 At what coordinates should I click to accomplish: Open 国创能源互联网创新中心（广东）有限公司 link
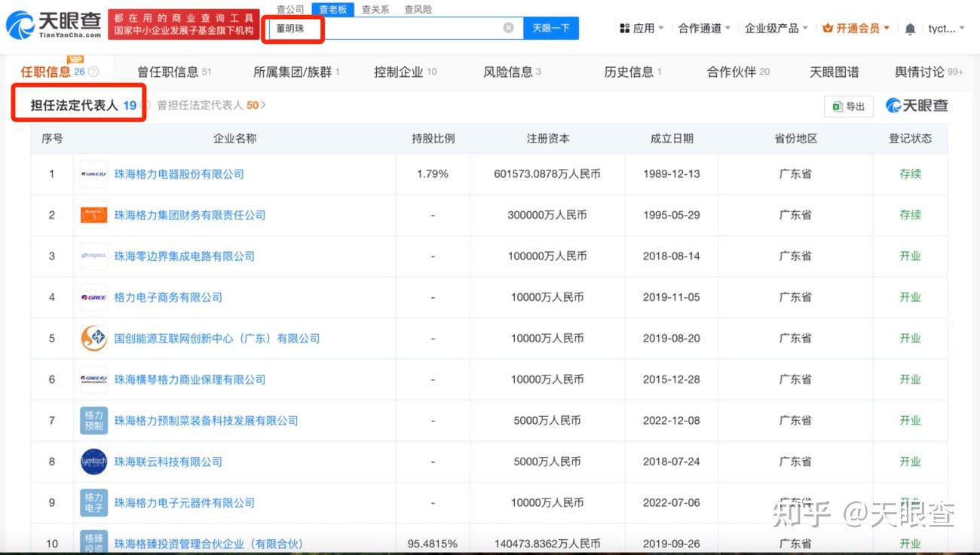point(217,339)
